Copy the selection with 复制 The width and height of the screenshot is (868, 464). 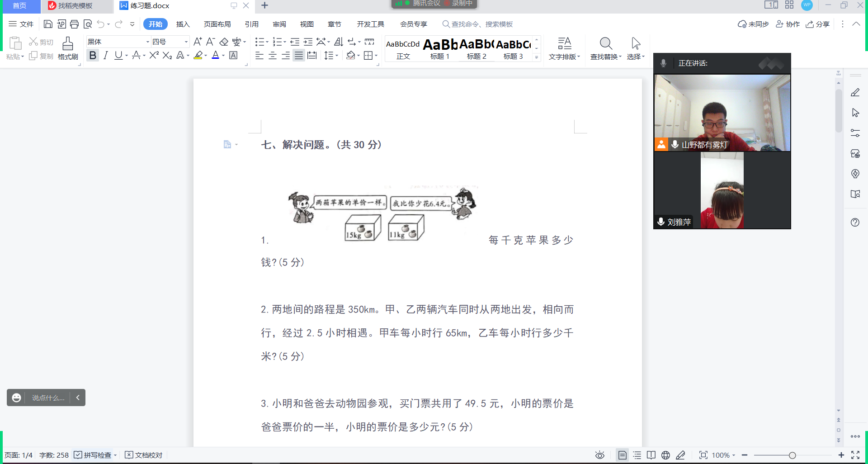click(41, 56)
